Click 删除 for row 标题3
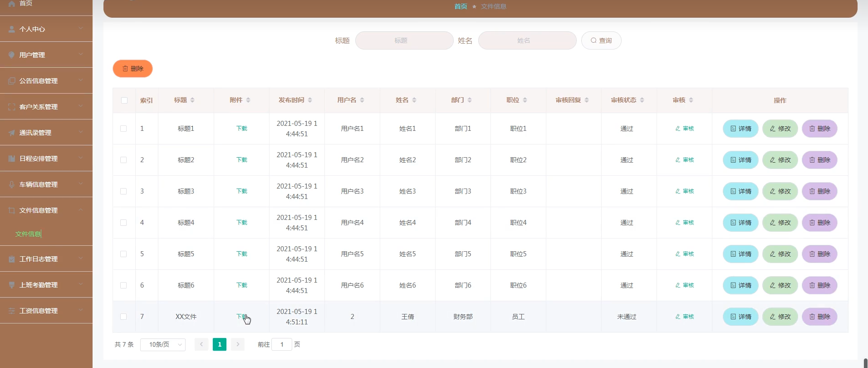868x368 pixels. coord(819,191)
